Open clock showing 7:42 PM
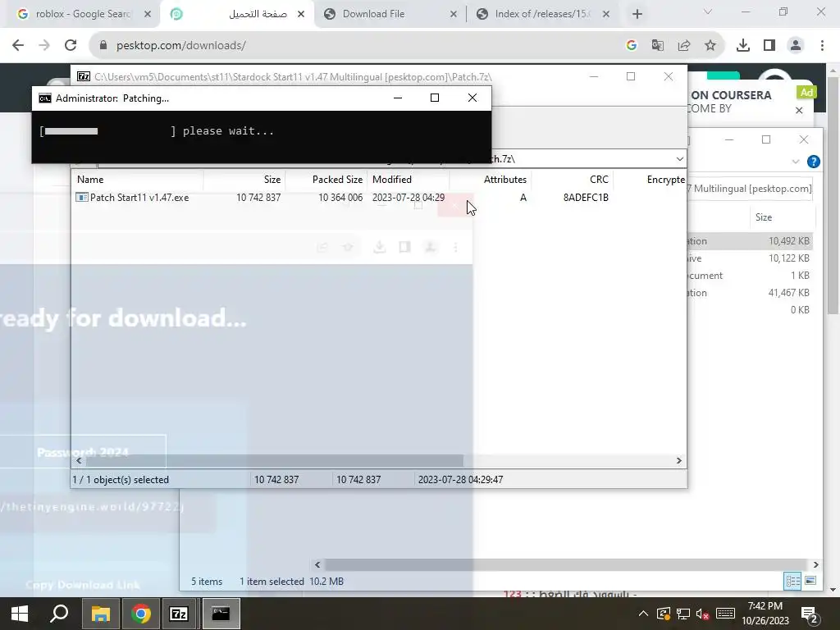This screenshot has height=630, width=840. 765,614
